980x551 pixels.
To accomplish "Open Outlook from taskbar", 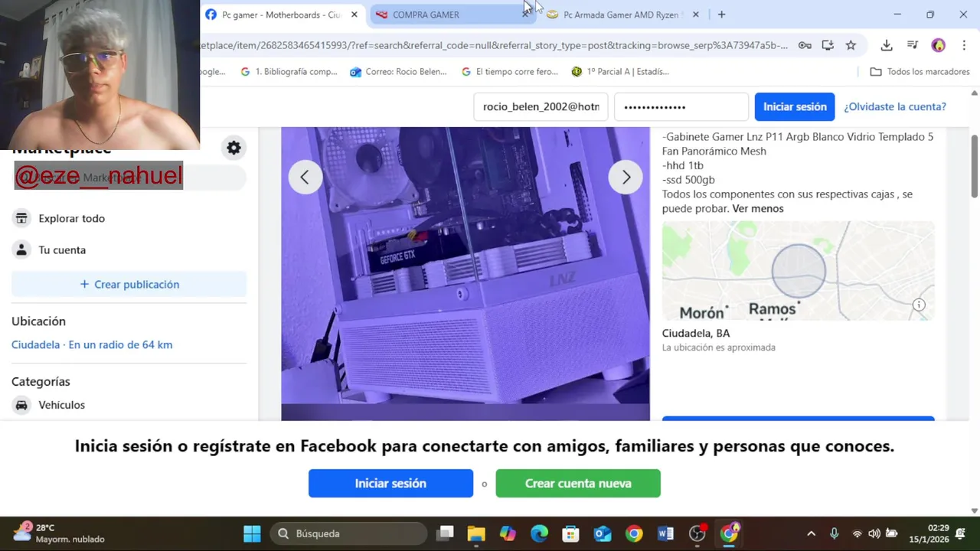I will click(x=603, y=533).
